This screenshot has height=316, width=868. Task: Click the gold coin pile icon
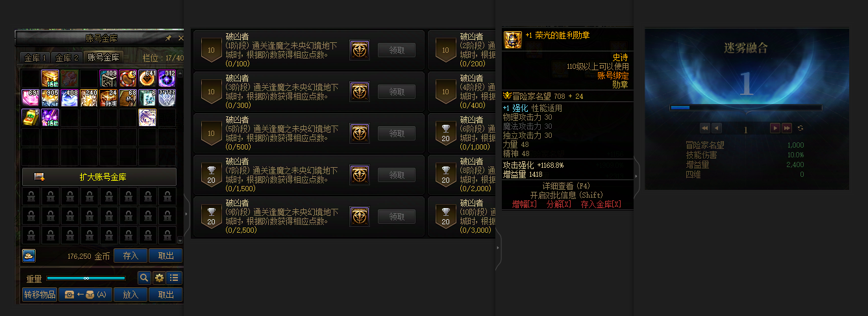(x=29, y=255)
